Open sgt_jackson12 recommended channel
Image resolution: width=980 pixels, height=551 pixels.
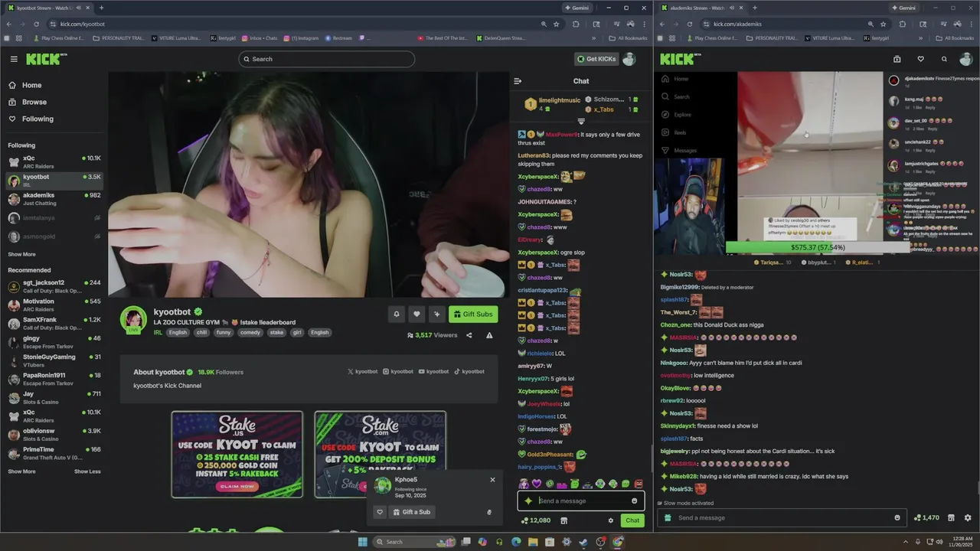[x=54, y=286]
